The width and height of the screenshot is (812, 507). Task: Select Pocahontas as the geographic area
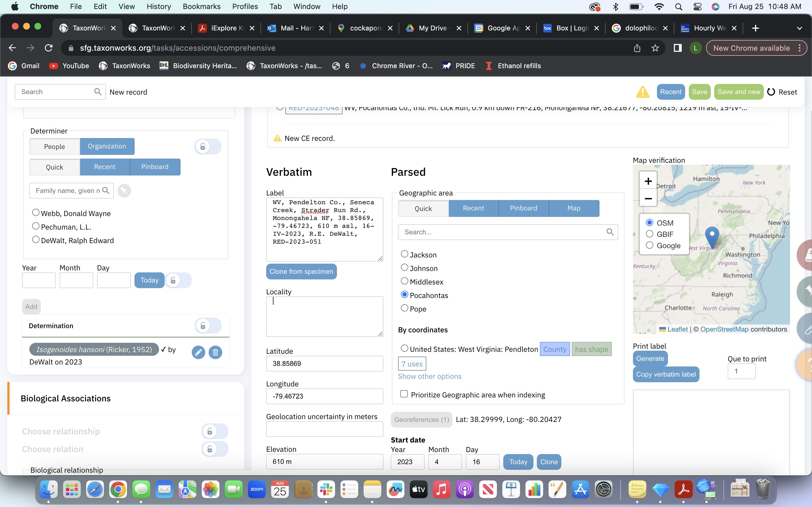tap(404, 294)
